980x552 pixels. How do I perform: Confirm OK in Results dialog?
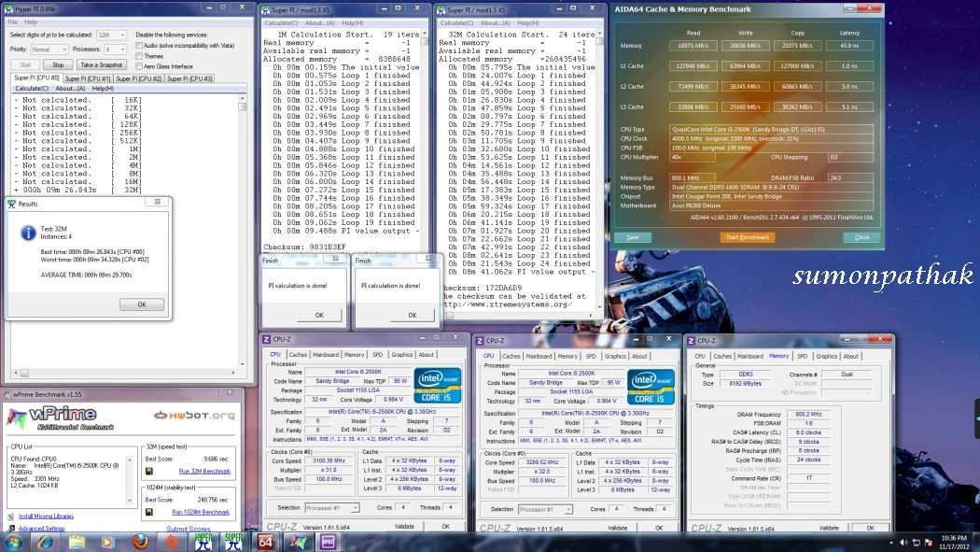pyautogui.click(x=142, y=304)
